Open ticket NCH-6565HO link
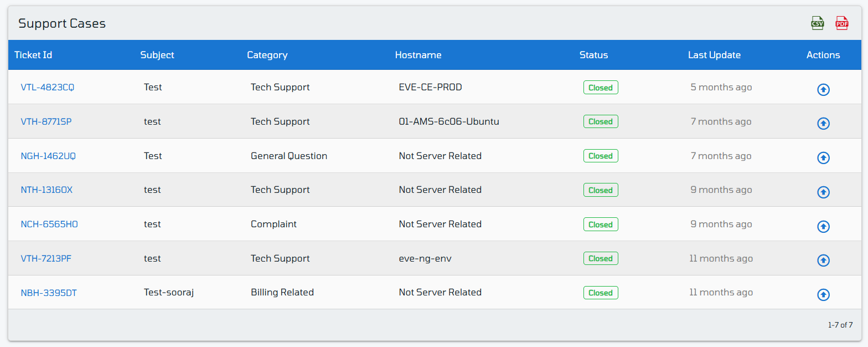The image size is (868, 347). (x=49, y=224)
